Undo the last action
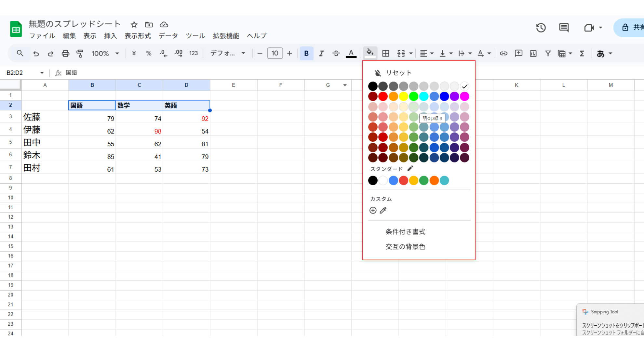The width and height of the screenshot is (644, 351). pos(36,54)
